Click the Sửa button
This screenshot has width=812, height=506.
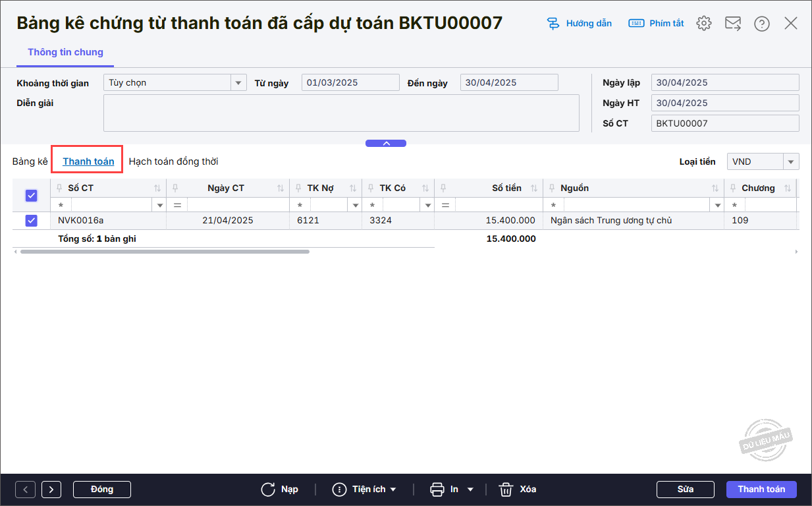coord(686,489)
